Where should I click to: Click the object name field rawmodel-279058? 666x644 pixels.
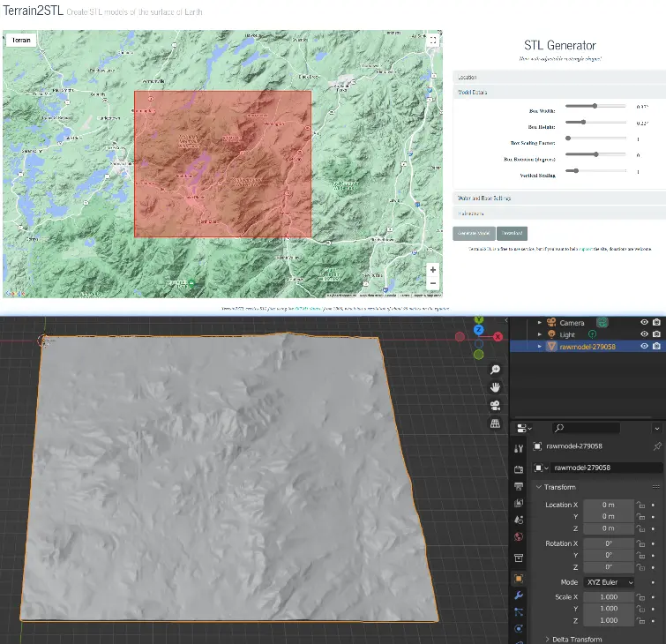click(605, 468)
